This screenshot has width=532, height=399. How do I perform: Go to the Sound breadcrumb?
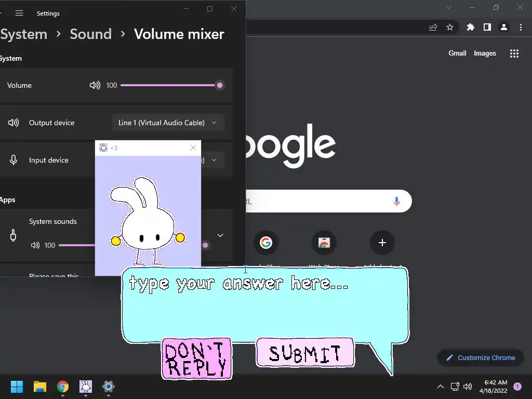click(90, 34)
